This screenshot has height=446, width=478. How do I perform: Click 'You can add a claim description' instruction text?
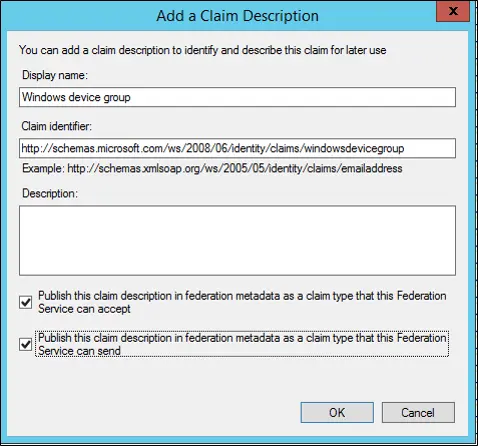pyautogui.click(x=203, y=50)
